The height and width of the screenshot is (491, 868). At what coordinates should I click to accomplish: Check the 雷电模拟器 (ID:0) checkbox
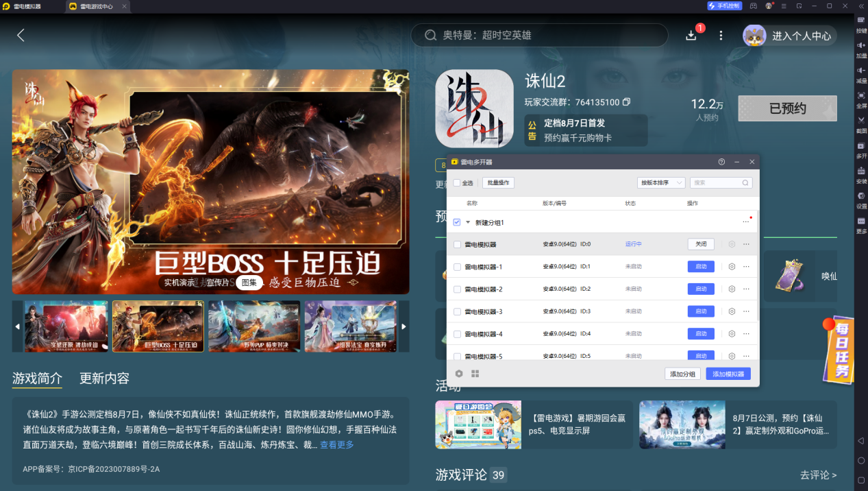click(x=457, y=244)
